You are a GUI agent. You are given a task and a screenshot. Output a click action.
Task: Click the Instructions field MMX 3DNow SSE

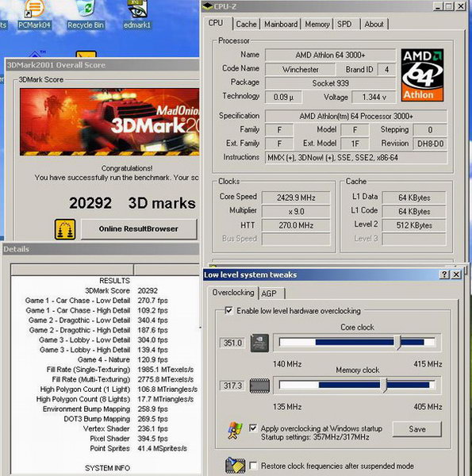(x=355, y=158)
